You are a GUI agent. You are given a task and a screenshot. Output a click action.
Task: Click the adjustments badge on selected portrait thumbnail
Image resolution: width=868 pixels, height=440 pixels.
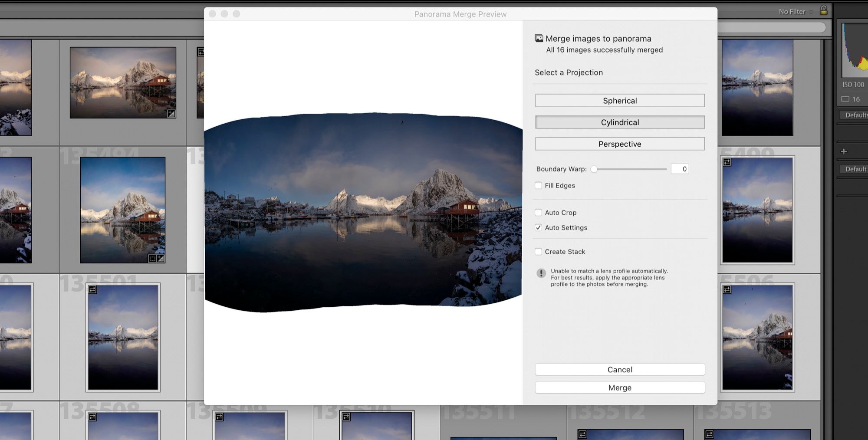(x=161, y=259)
